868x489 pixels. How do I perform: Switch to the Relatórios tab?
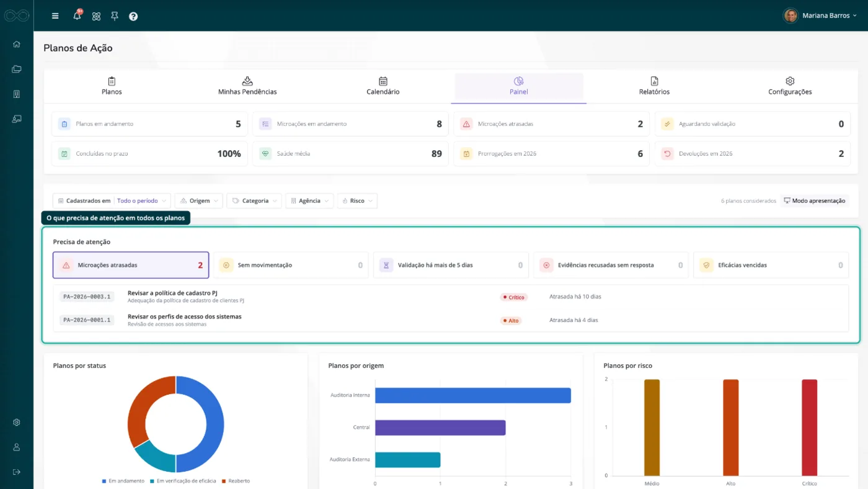point(654,86)
